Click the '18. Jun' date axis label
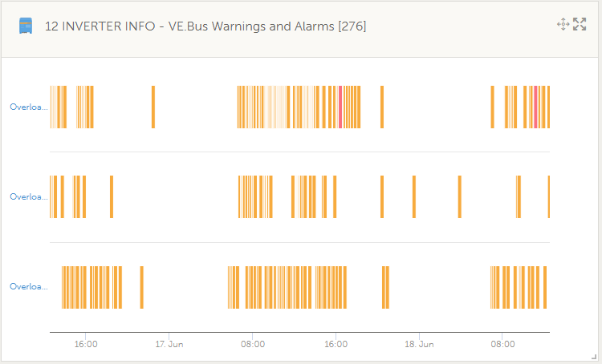The image size is (602, 364). point(419,344)
